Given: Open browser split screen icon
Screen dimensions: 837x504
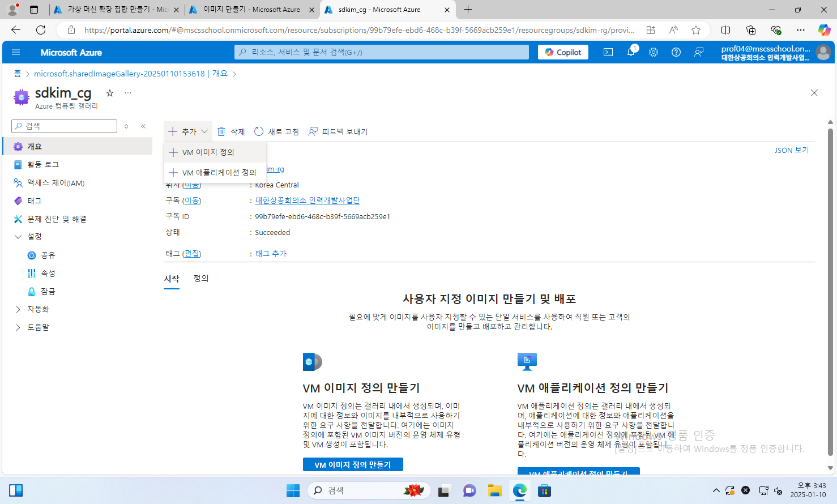Looking at the screenshot, I should (726, 30).
